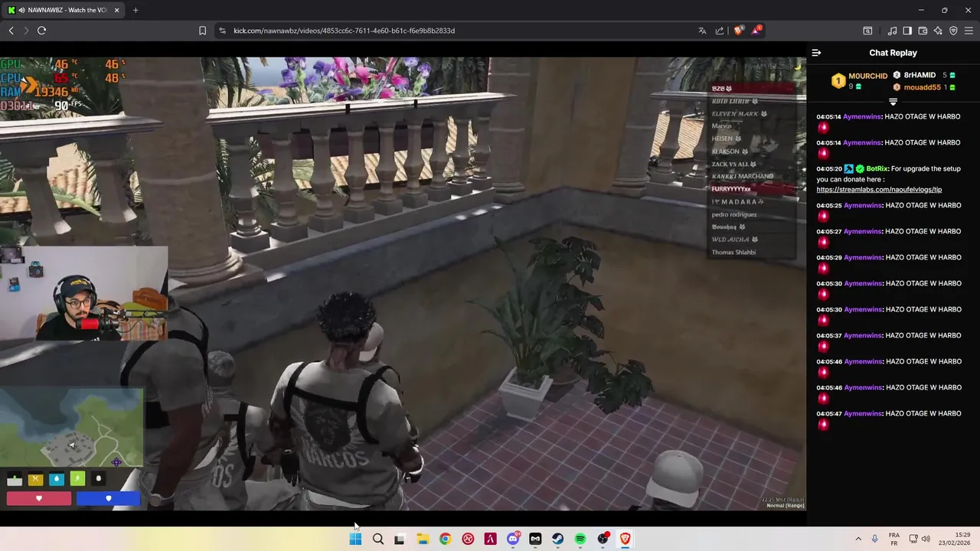Open the volume control in system tray

[925, 540]
